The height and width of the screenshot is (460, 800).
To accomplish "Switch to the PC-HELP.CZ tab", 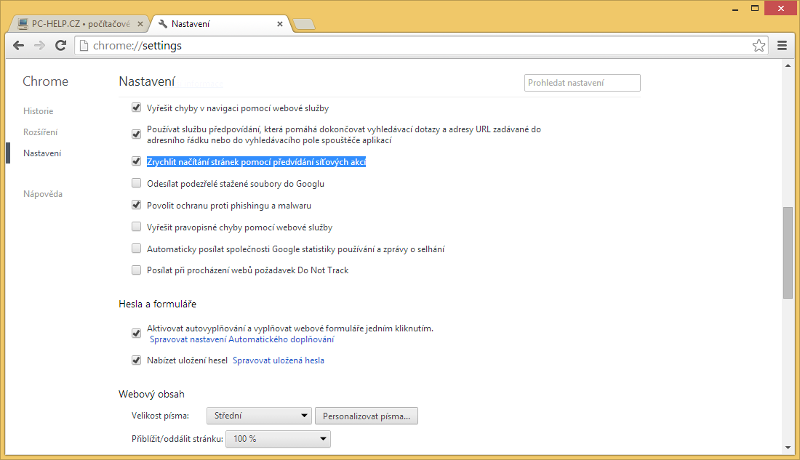I will (80, 24).
